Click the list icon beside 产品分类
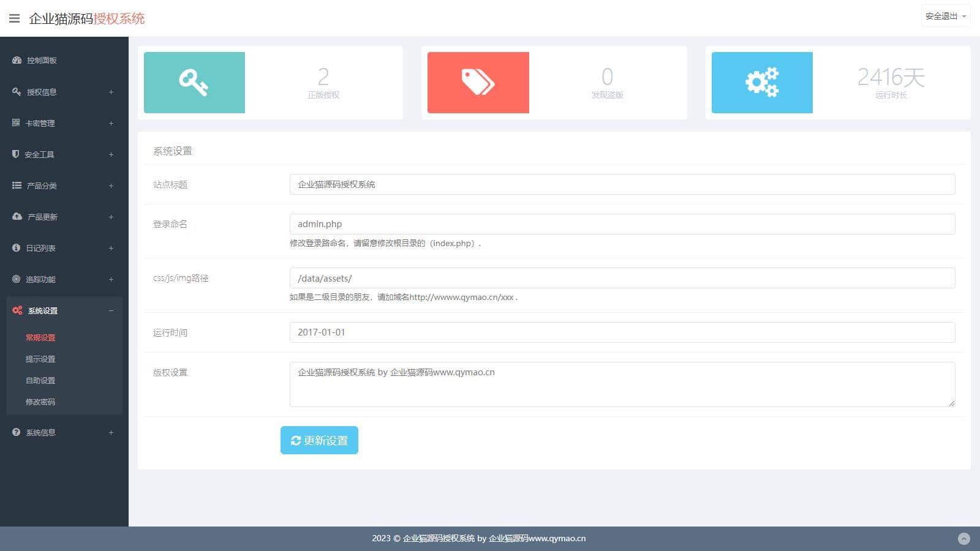The height and width of the screenshot is (551, 980). (17, 185)
